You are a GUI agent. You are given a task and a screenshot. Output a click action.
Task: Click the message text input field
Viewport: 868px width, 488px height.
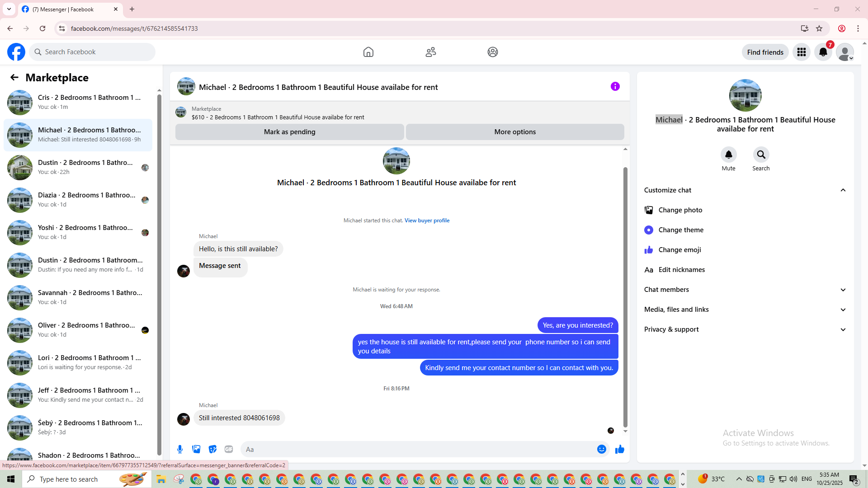point(416,449)
